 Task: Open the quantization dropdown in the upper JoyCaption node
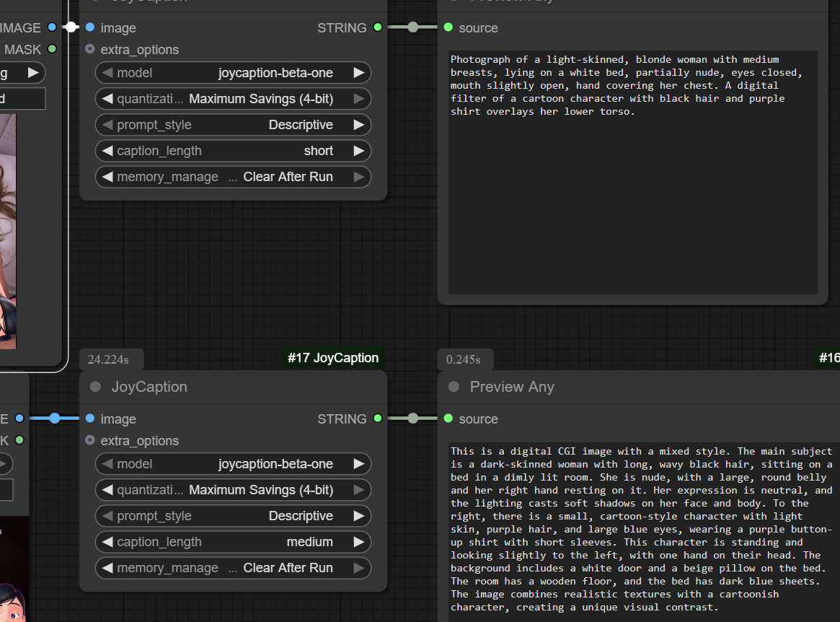[233, 99]
